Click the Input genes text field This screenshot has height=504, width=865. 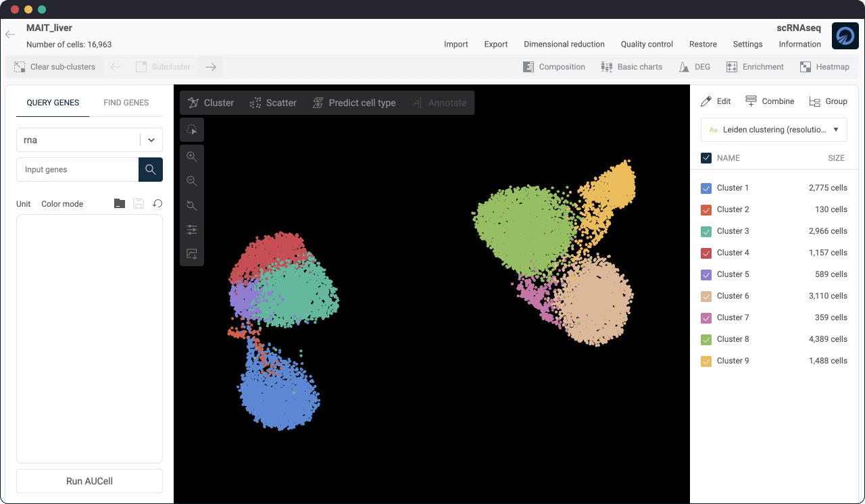pos(78,170)
